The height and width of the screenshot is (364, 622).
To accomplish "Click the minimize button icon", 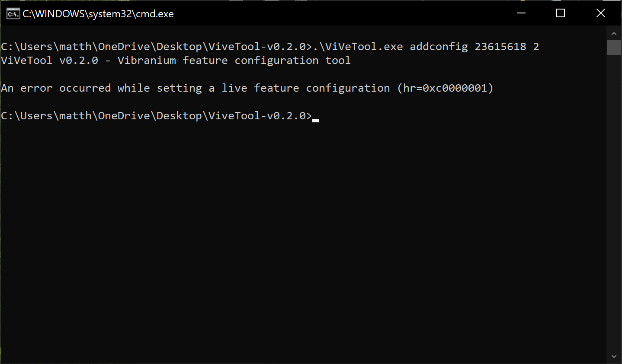I will pos(520,13).
